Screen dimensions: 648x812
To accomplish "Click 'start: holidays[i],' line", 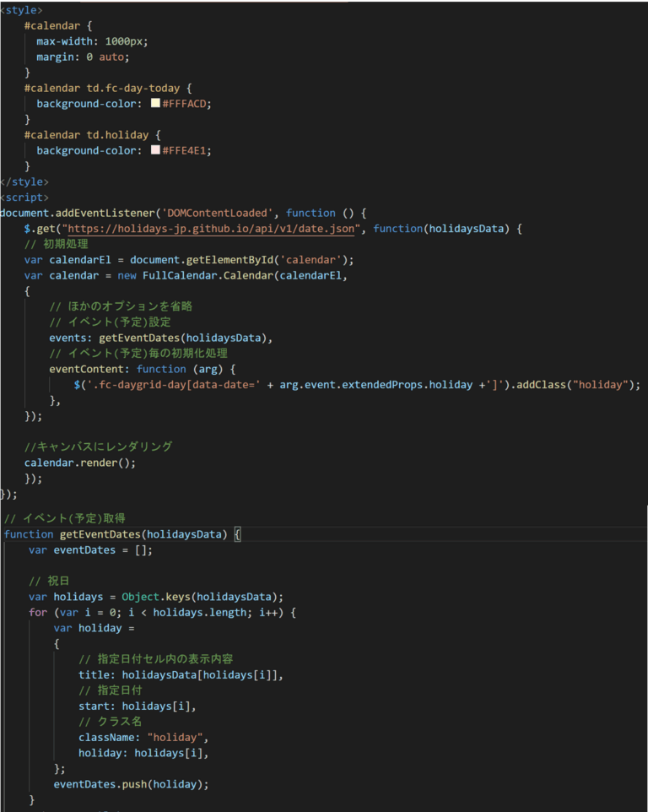I will (x=138, y=706).
